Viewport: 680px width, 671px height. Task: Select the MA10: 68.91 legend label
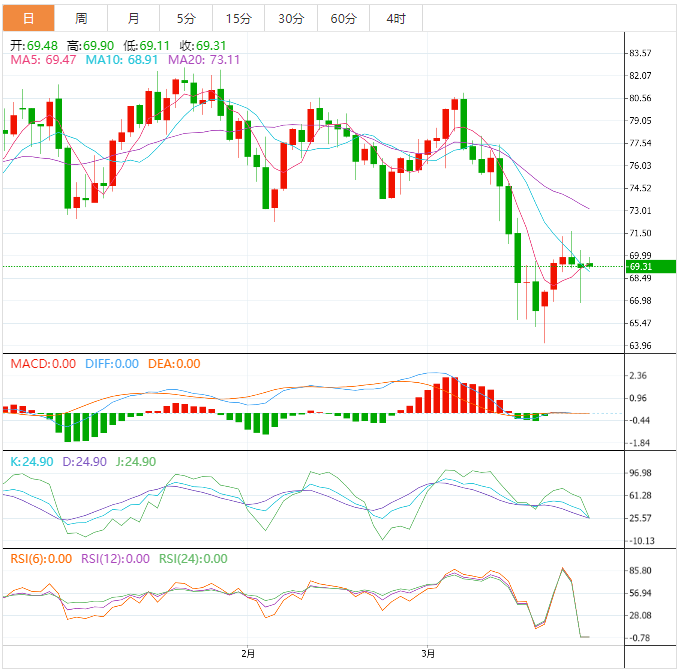(123, 61)
